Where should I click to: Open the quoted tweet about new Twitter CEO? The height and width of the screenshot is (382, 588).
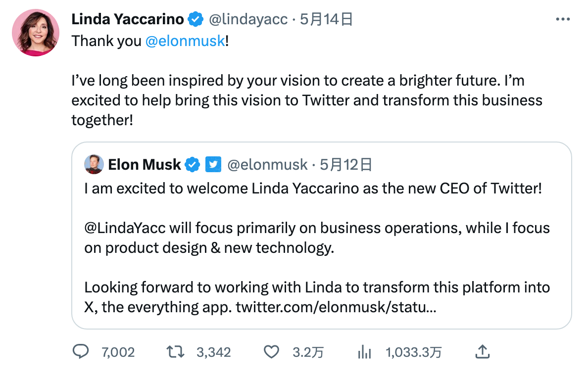[x=321, y=247]
